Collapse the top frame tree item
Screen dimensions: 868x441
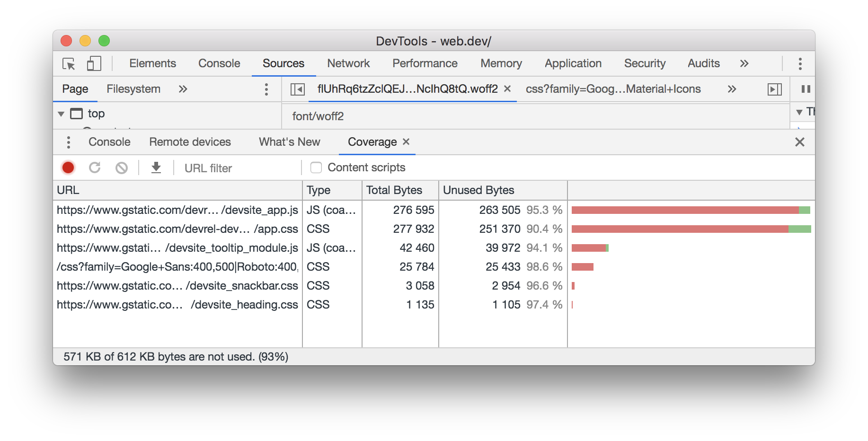pyautogui.click(x=61, y=114)
